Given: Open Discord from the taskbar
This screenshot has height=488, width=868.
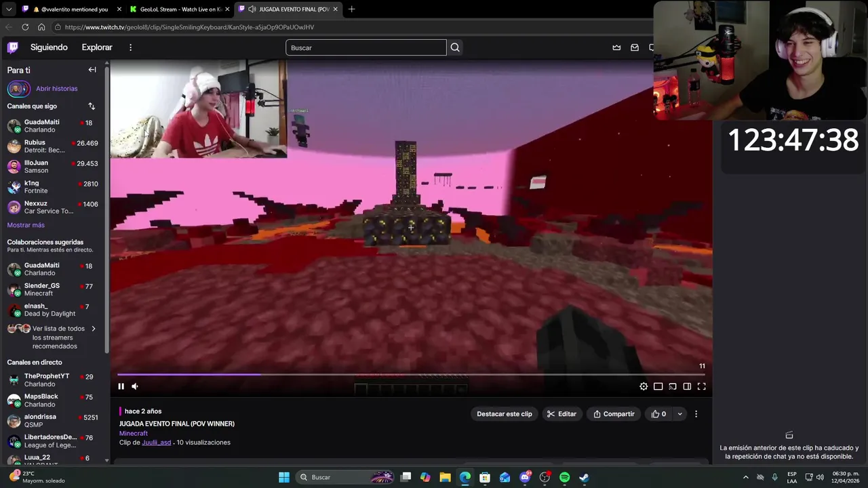Looking at the screenshot, I should click(525, 477).
